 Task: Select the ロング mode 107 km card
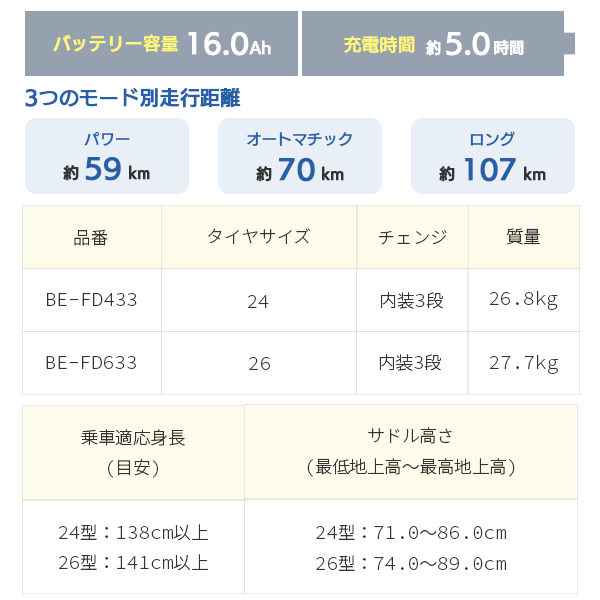(x=492, y=156)
